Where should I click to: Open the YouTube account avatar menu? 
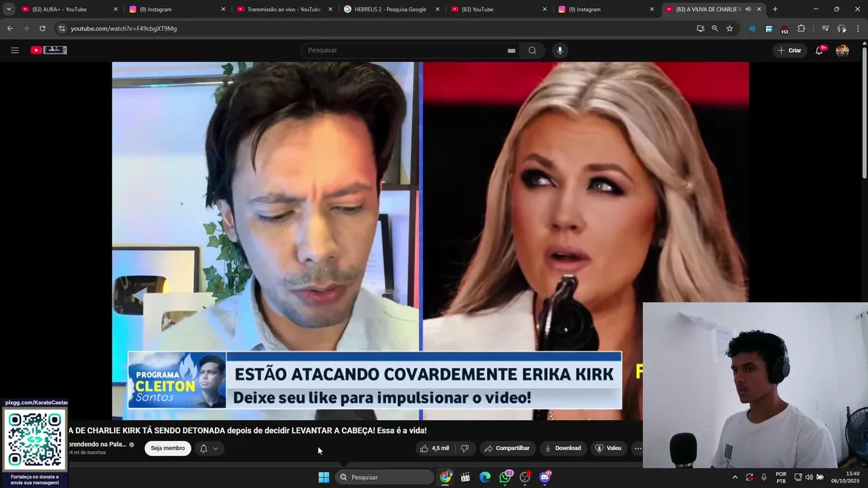[842, 50]
